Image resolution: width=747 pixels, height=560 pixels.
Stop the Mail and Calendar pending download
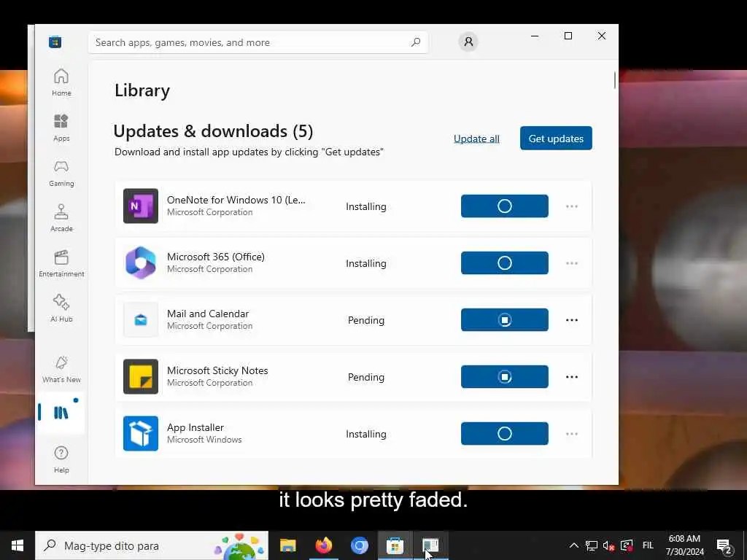[x=505, y=320]
